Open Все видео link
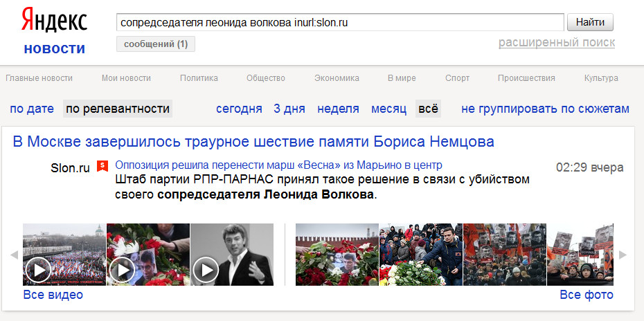Screen dimensions: 644x321 (53, 295)
